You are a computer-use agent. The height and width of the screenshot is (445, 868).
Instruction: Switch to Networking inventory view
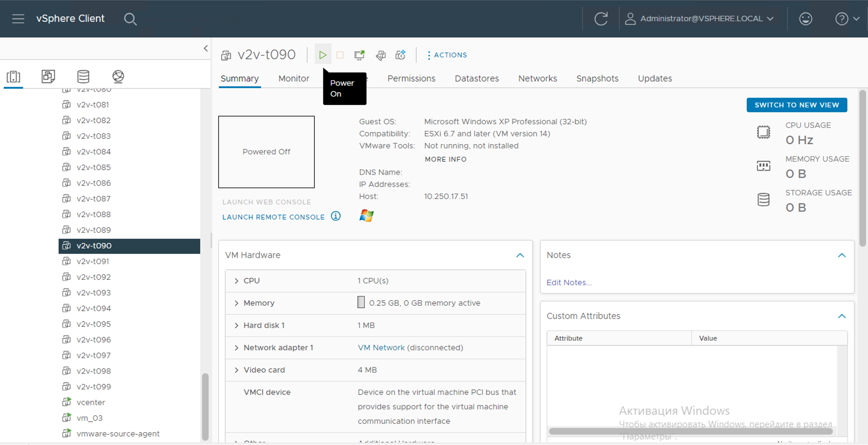click(x=118, y=77)
